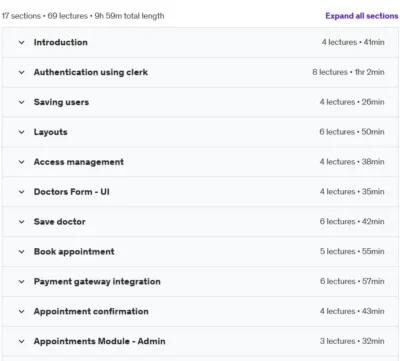Open the Payment gateway integration section title
Viewport: 400px width, 361px height.
tap(97, 282)
